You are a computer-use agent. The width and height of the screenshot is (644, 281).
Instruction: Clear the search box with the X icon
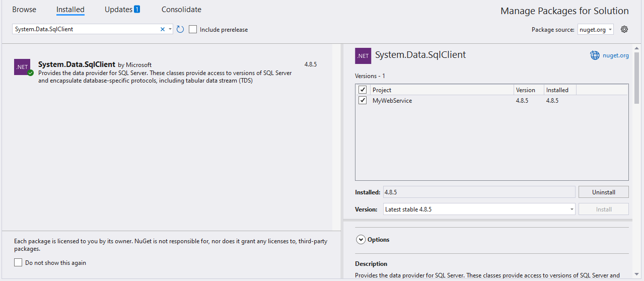[x=163, y=29]
